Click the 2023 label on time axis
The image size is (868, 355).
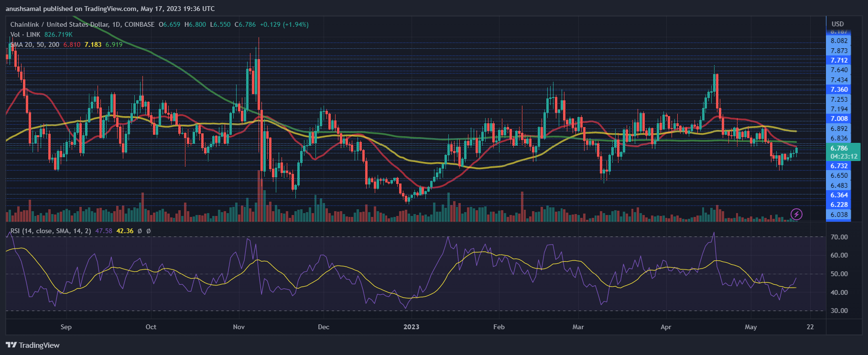coord(411,327)
